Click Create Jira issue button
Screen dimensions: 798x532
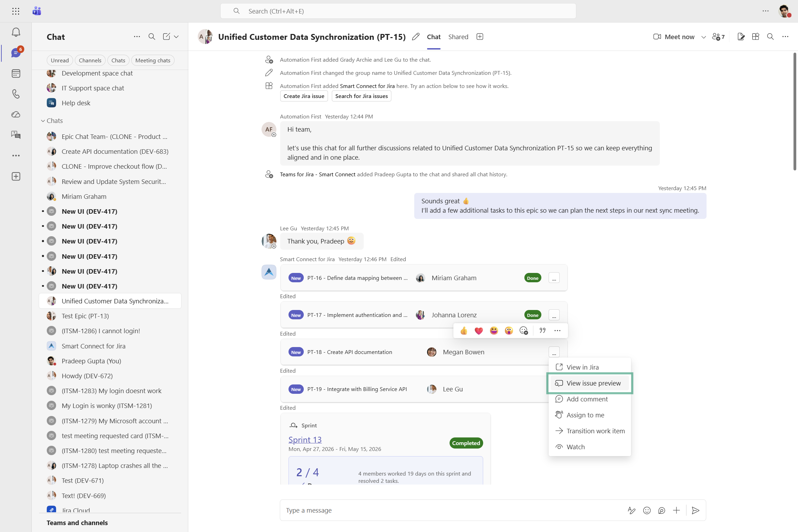[x=304, y=96]
